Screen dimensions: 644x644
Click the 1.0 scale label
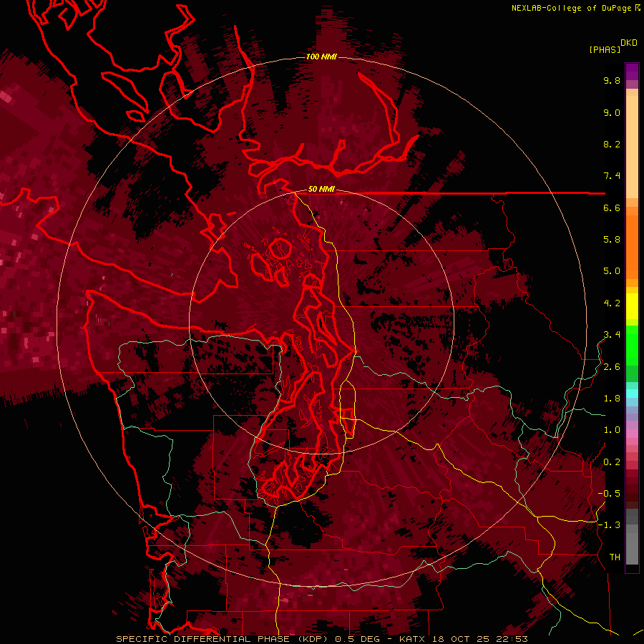point(612,430)
